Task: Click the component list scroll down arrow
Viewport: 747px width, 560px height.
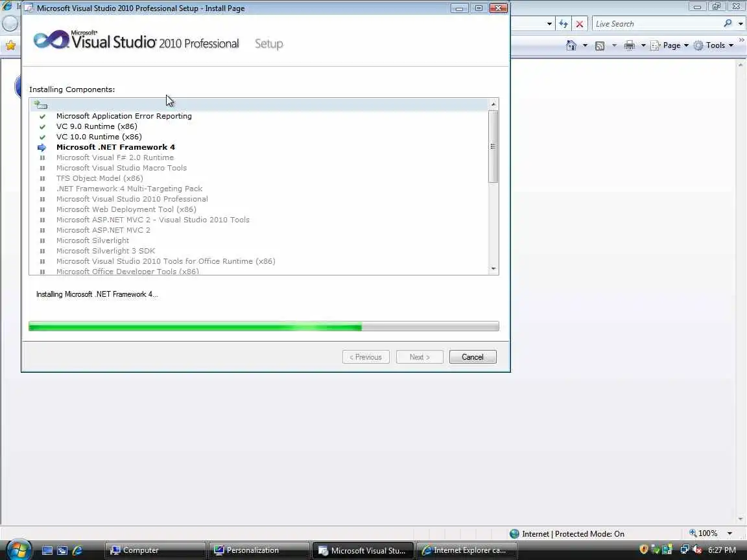Action: (x=493, y=269)
